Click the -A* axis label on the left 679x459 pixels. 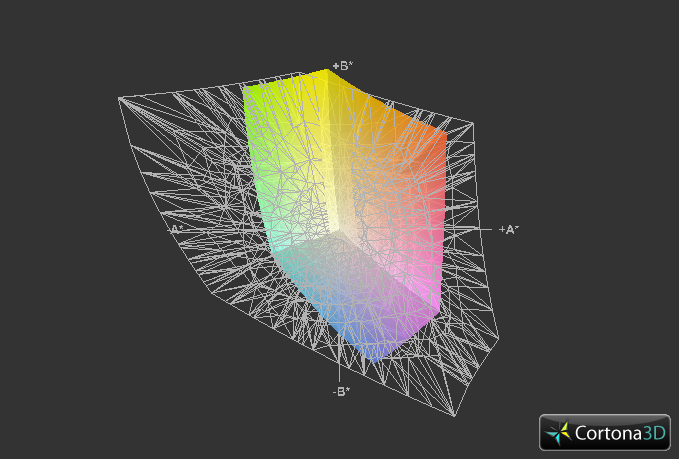[176, 229]
